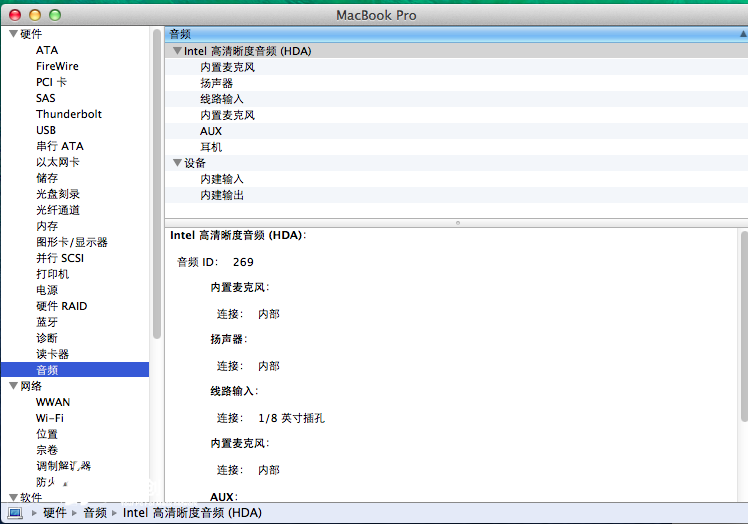The image size is (748, 524).
Task: Select the 耳机 row in audio list
Action: click(x=456, y=147)
